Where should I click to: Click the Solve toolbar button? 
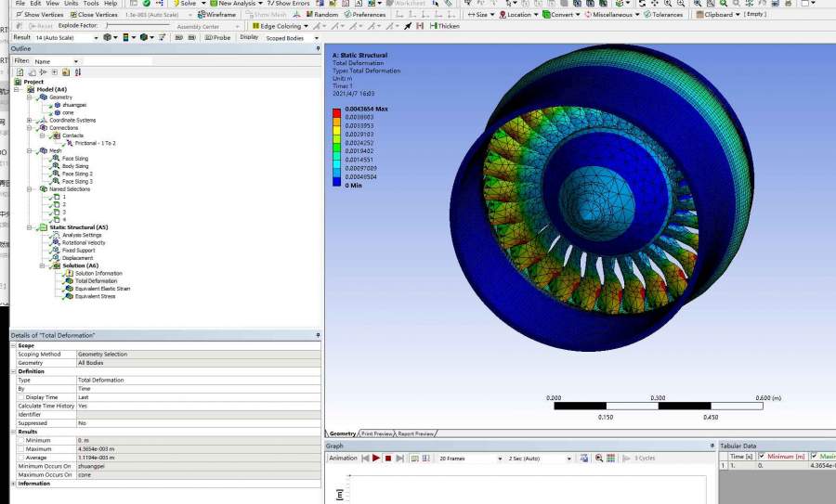tap(186, 4)
